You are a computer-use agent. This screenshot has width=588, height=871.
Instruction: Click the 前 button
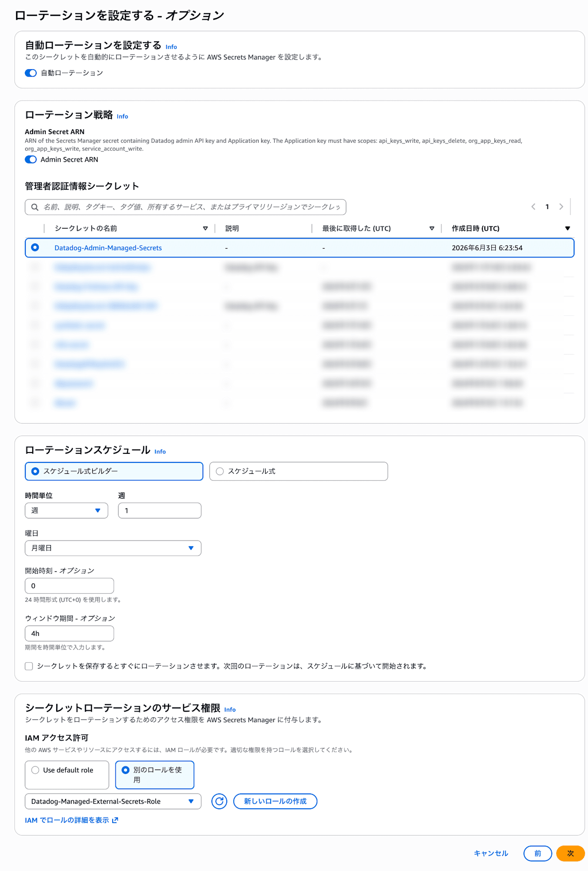point(538,853)
